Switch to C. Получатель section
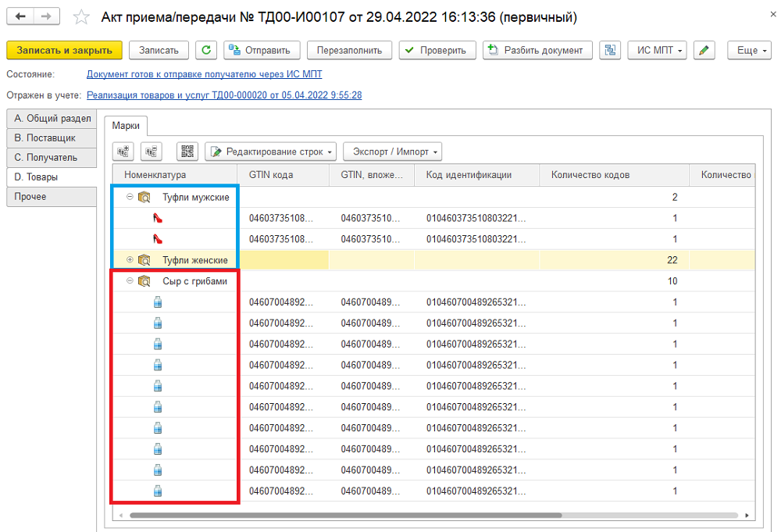 point(52,157)
